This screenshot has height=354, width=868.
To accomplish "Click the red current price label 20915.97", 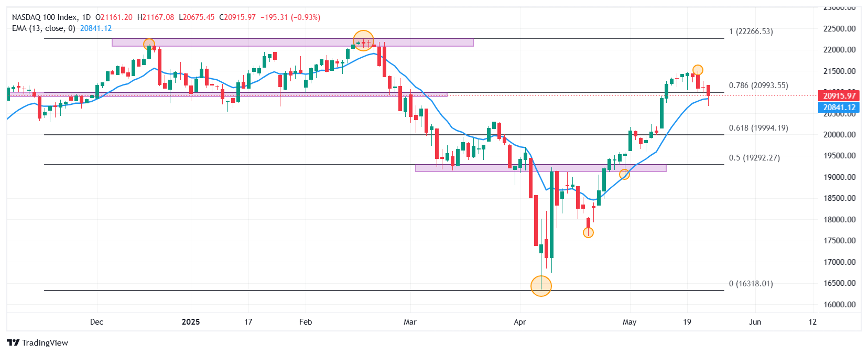I will (x=839, y=95).
